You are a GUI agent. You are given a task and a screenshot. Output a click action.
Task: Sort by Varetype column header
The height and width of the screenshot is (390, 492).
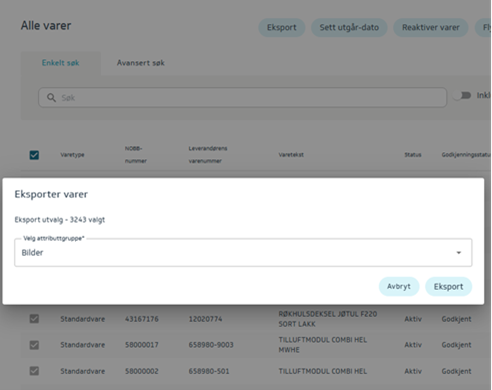coord(72,155)
